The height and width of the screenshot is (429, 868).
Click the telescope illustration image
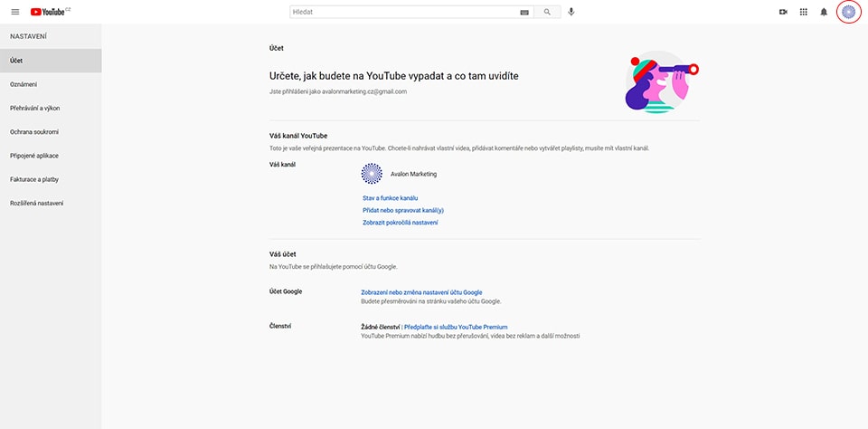(662, 82)
